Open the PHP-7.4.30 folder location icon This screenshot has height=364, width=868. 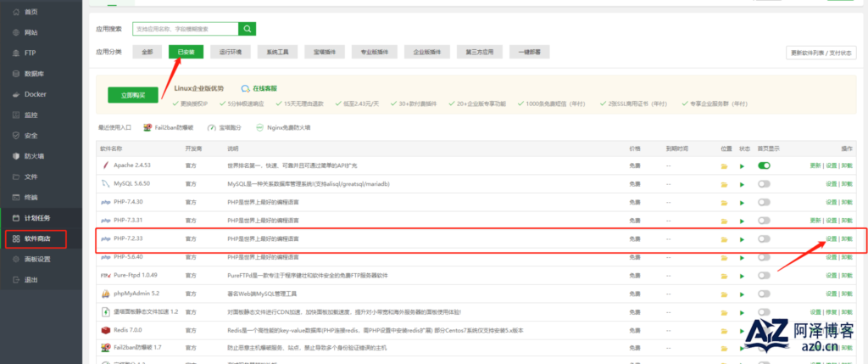coord(724,202)
